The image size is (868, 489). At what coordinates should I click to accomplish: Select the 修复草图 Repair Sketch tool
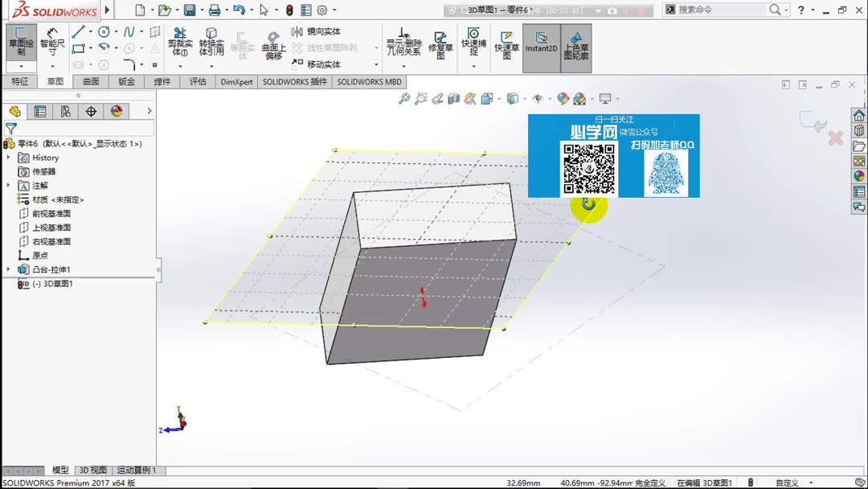440,44
